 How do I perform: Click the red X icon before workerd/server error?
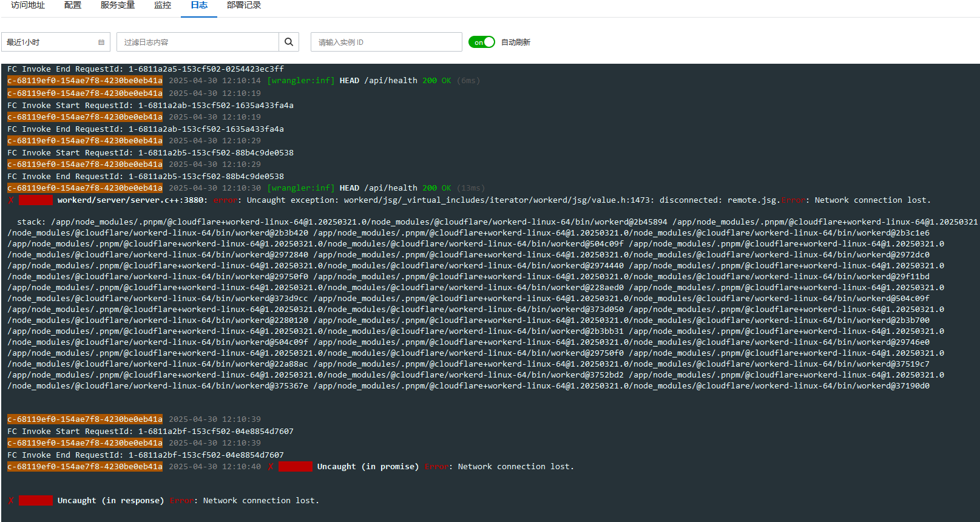point(11,200)
